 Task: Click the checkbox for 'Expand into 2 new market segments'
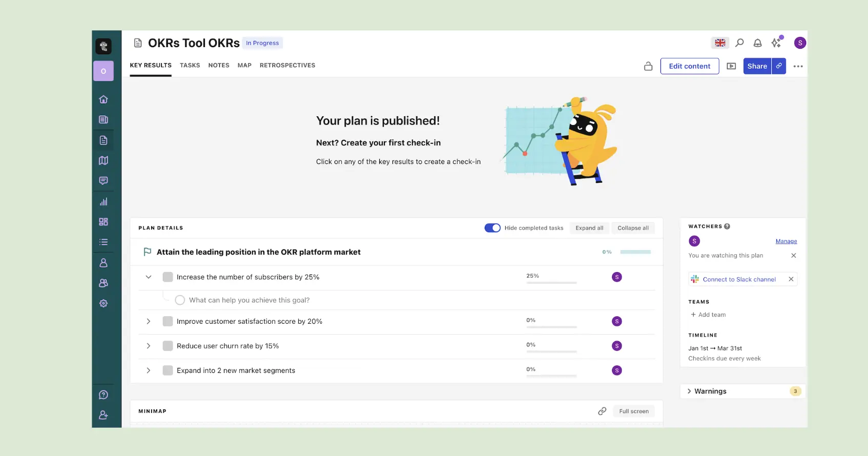(168, 370)
